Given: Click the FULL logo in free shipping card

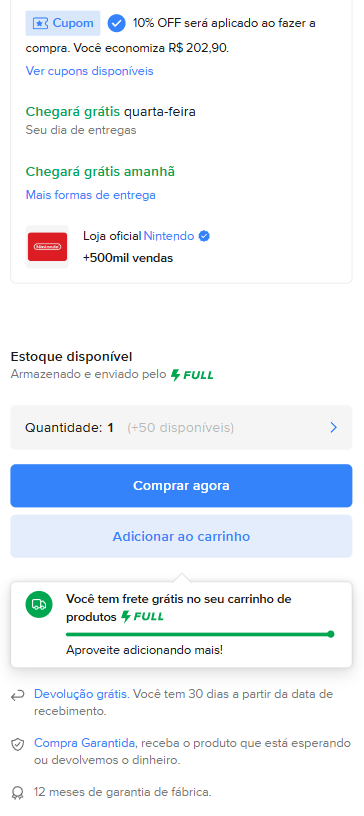Looking at the screenshot, I should [142, 617].
